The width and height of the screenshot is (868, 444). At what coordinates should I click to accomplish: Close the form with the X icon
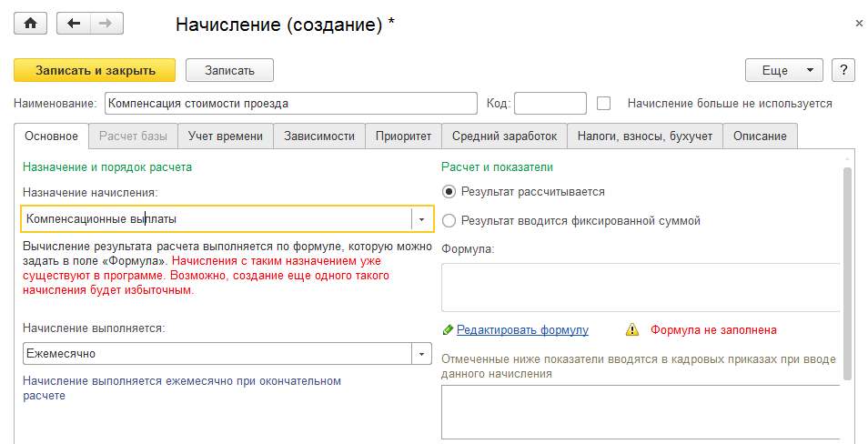coord(859,24)
